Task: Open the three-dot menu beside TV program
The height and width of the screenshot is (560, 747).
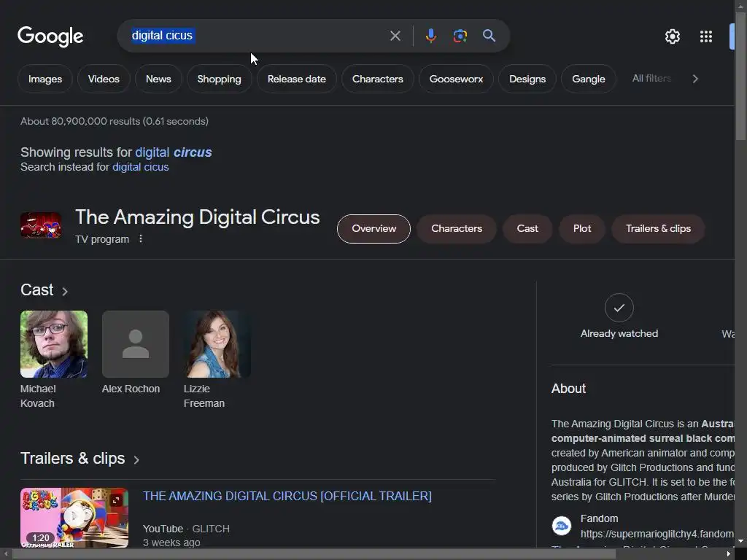Action: click(141, 238)
